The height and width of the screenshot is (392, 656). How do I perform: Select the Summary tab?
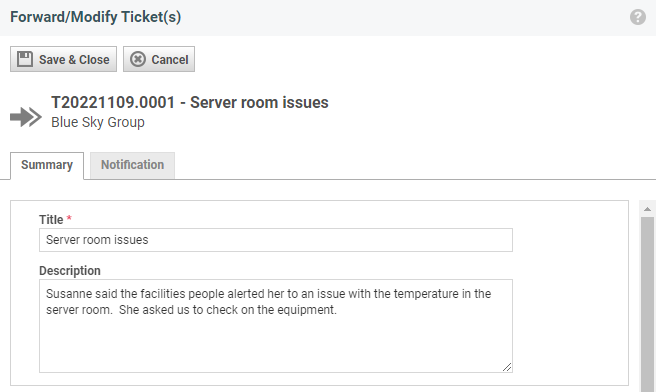tap(47, 165)
